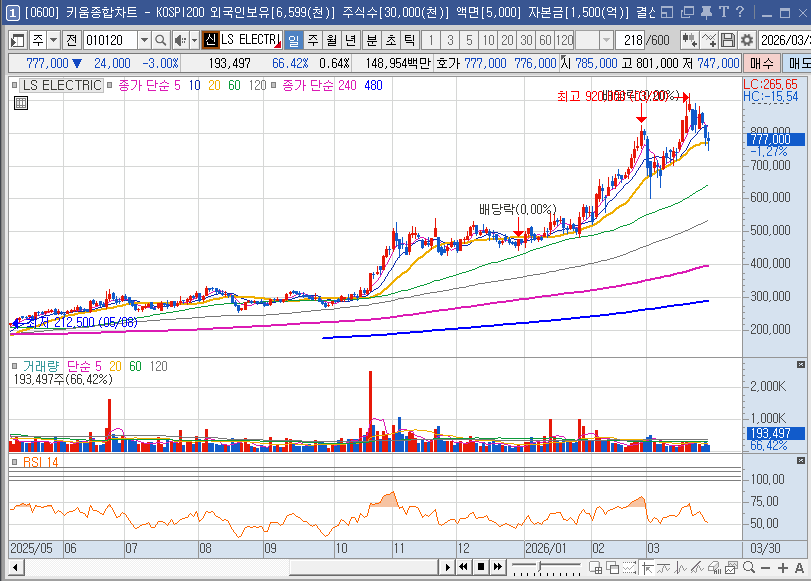Click the 매도 sell button

pyautogui.click(x=797, y=63)
